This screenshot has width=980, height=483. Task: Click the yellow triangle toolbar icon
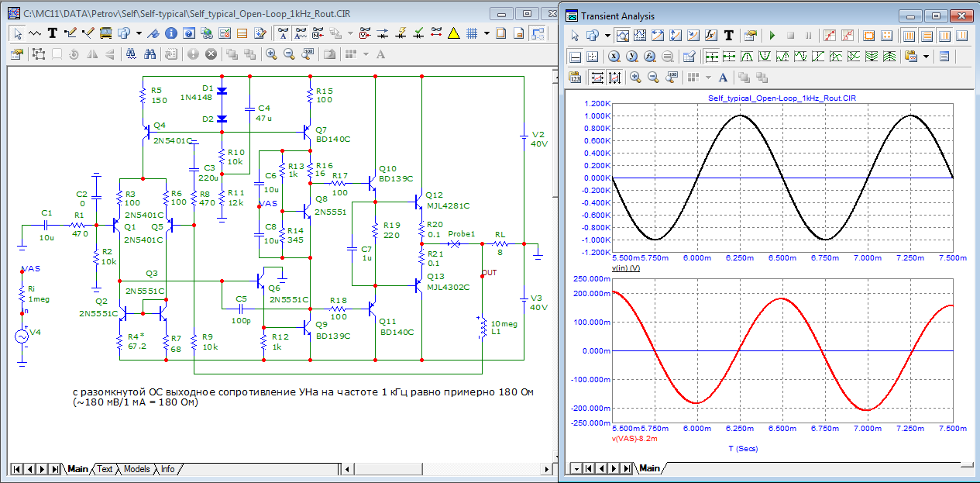click(453, 33)
